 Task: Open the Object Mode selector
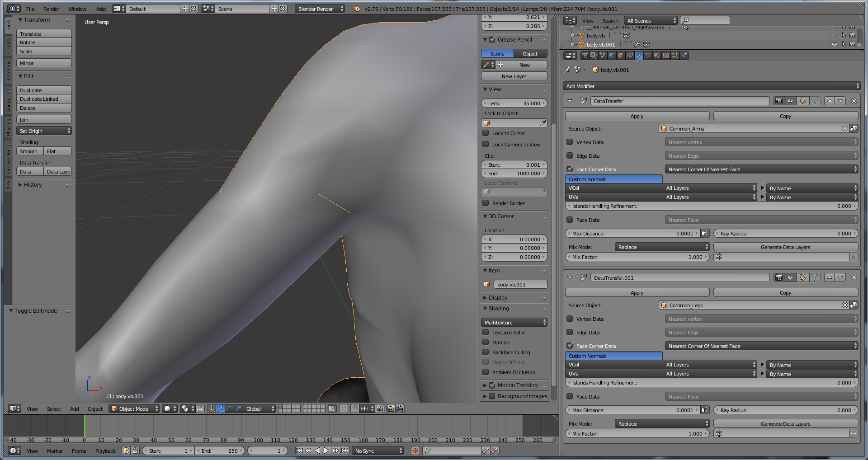click(134, 408)
